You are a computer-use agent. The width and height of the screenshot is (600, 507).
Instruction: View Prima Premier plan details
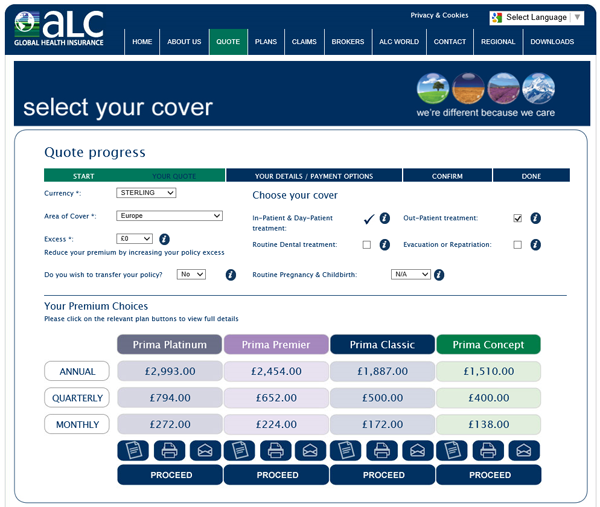pyautogui.click(x=276, y=344)
